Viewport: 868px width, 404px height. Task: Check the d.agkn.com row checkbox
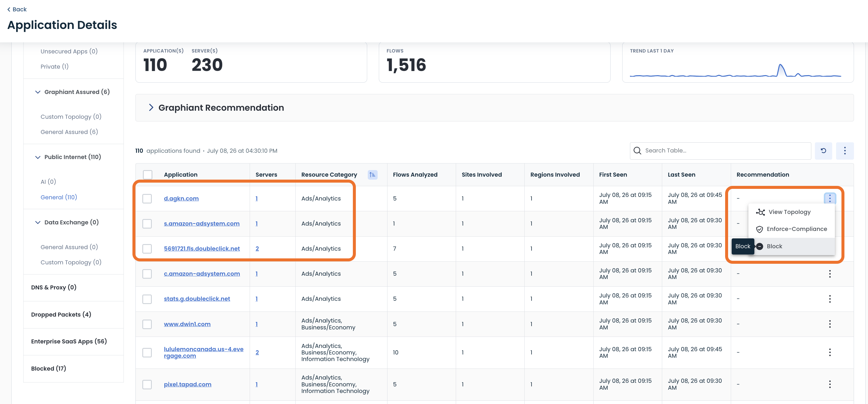(147, 198)
